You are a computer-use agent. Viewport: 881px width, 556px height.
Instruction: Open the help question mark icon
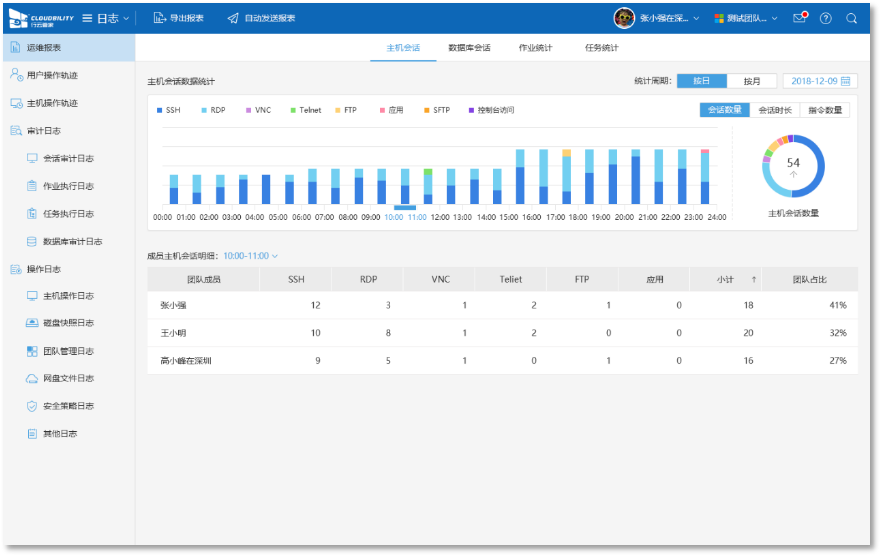(x=826, y=18)
